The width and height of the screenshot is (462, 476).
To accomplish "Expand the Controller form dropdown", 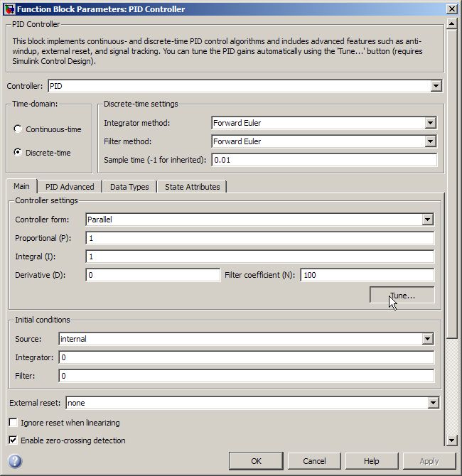I will [427, 220].
